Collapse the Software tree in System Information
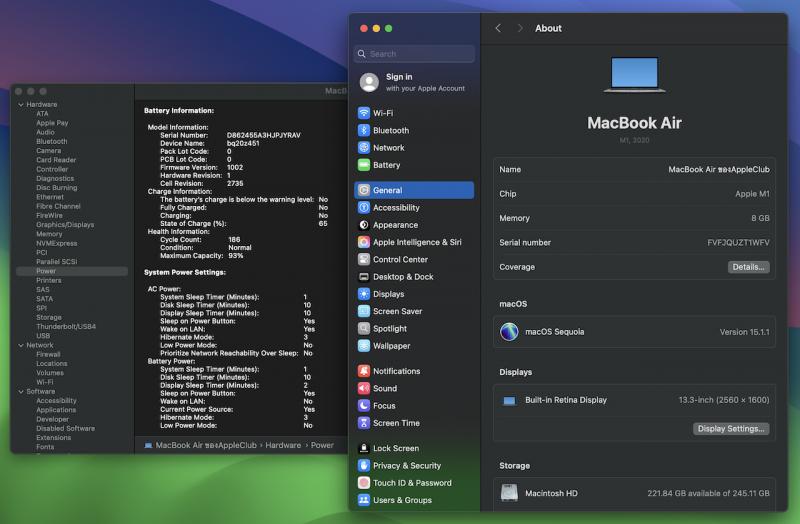The height and width of the screenshot is (524, 800). coord(21,392)
